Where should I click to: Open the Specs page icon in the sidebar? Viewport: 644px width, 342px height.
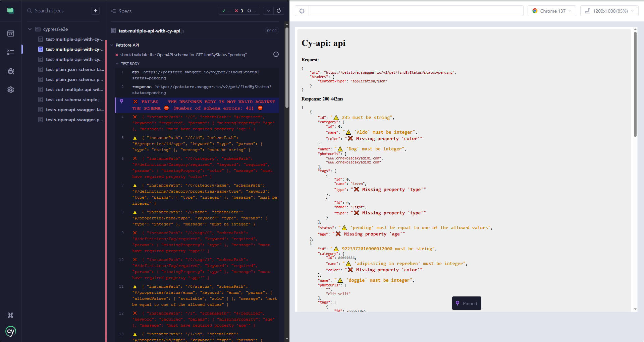point(11,33)
